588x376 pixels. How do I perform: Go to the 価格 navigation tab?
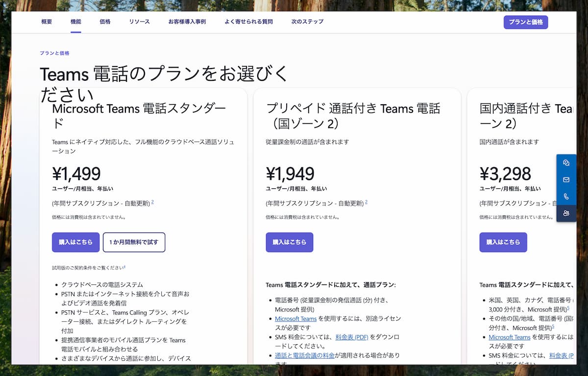(105, 22)
